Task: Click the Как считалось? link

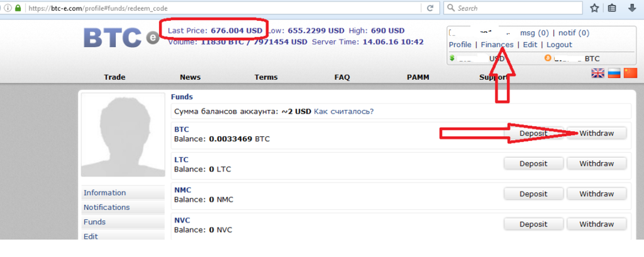Action: point(344,111)
